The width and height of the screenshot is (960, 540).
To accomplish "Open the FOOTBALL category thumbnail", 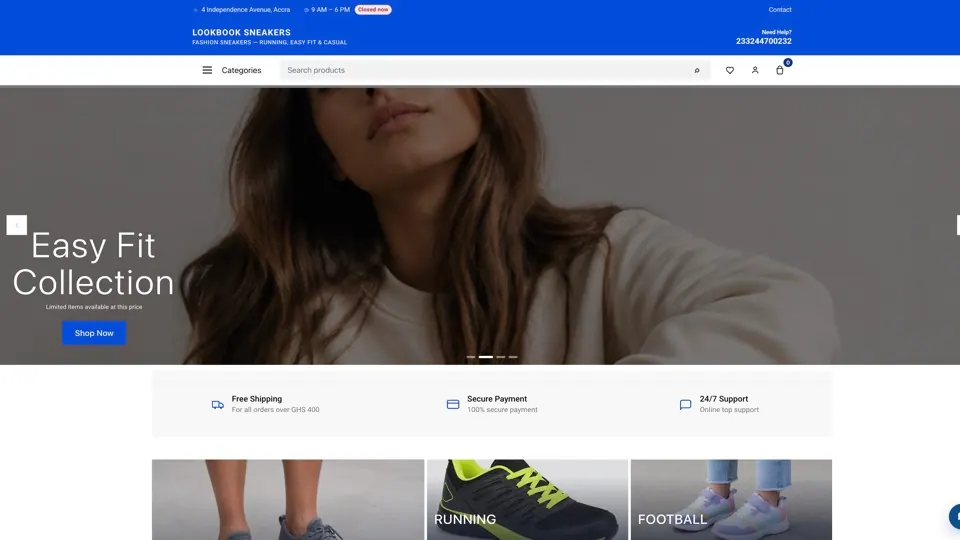I will point(731,500).
